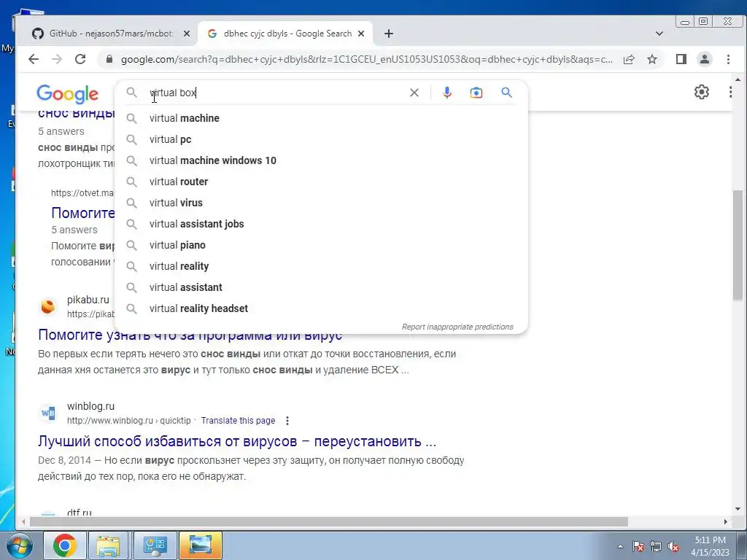Submit search with blue magnifier icon
The image size is (747, 560).
pos(506,93)
